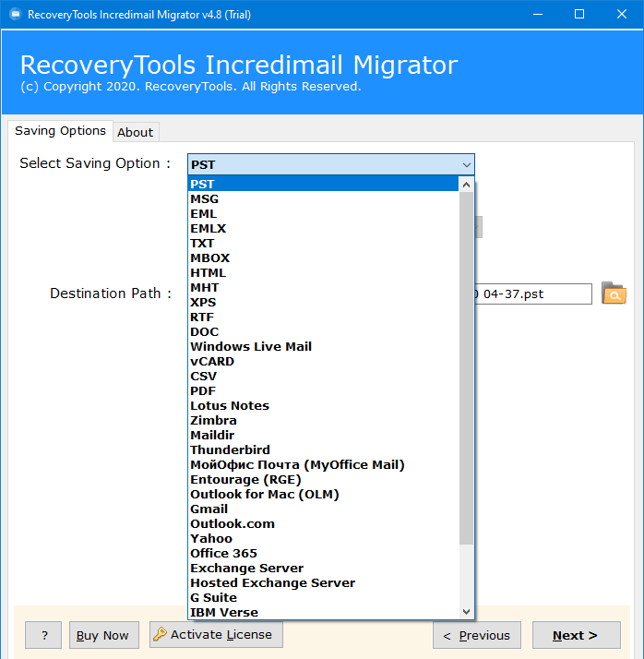Pick Yahoo saving option
The height and width of the screenshot is (659, 644).
323,538
